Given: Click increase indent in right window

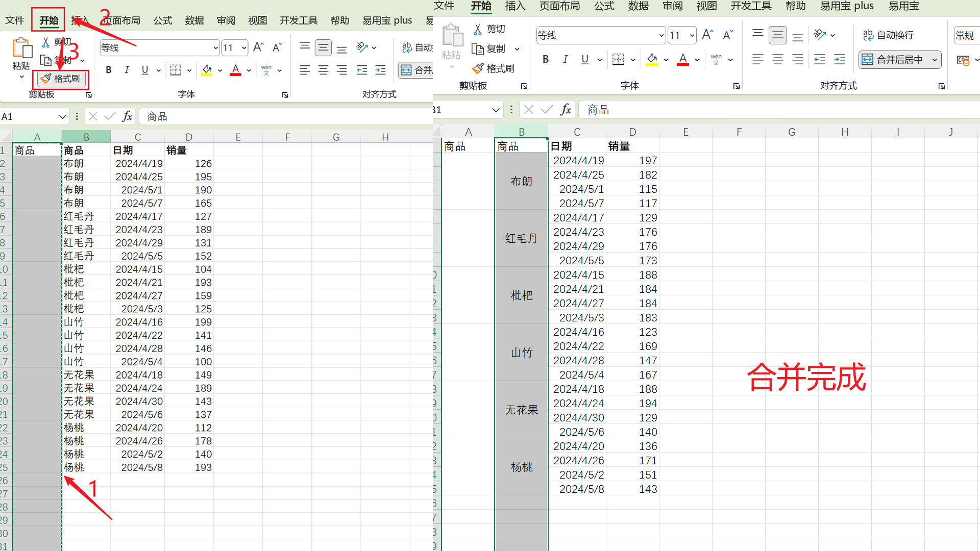Looking at the screenshot, I should (840, 59).
